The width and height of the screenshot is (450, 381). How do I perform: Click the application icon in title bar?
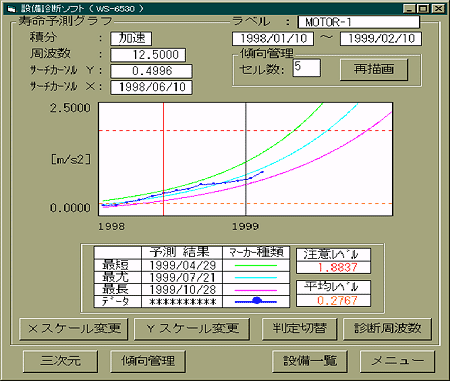coord(11,9)
